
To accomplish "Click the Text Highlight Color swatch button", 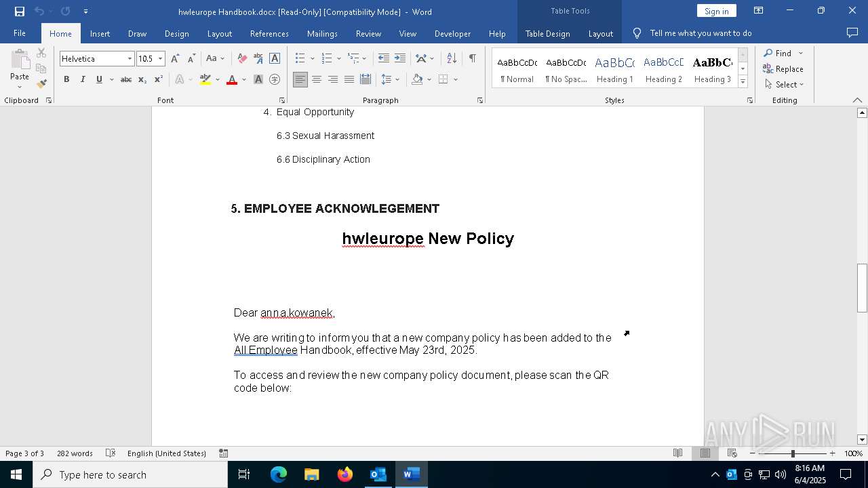I will point(205,80).
